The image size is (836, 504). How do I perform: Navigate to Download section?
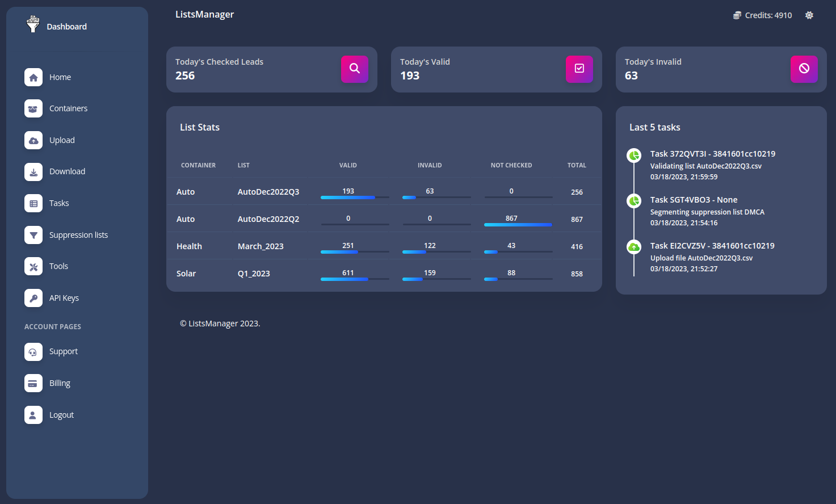(67, 171)
